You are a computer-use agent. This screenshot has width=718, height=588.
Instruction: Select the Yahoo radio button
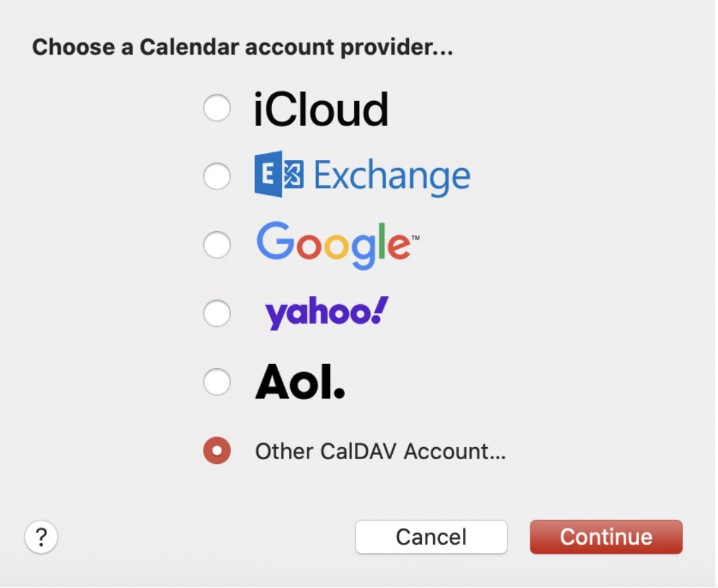(217, 314)
